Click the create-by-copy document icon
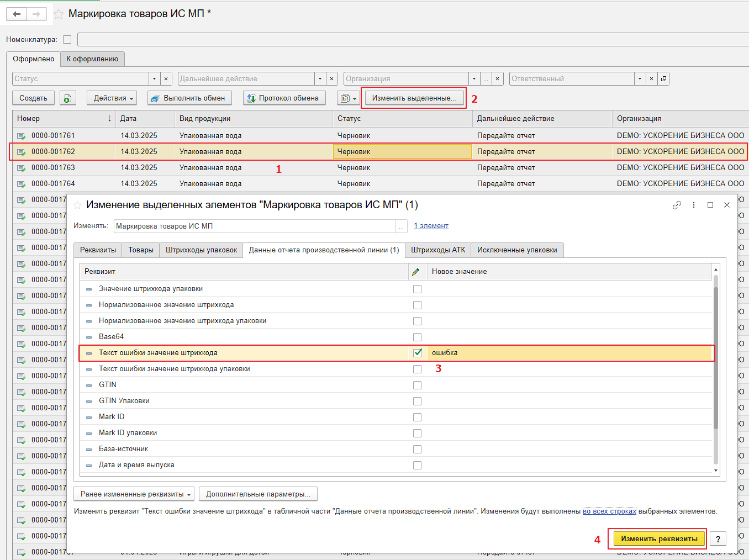Viewport: 749px width, 560px height. 67,98
